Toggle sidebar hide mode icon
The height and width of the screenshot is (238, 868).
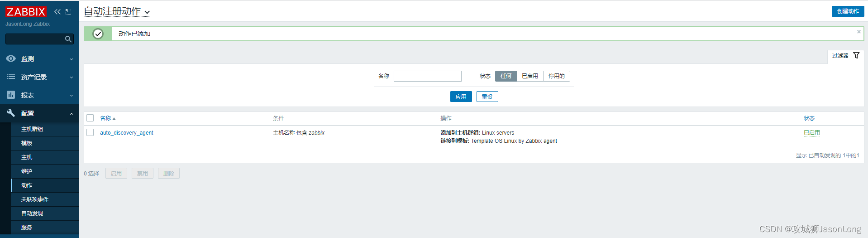[x=68, y=12]
